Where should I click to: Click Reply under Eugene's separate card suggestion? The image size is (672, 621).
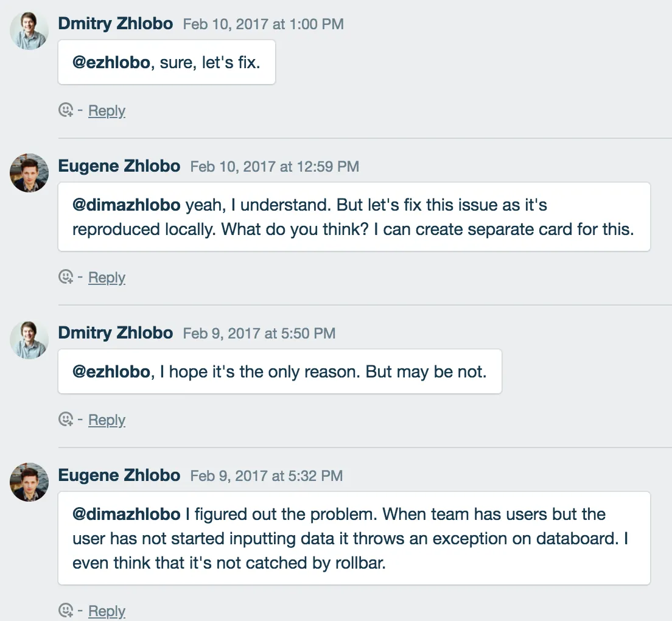(107, 277)
